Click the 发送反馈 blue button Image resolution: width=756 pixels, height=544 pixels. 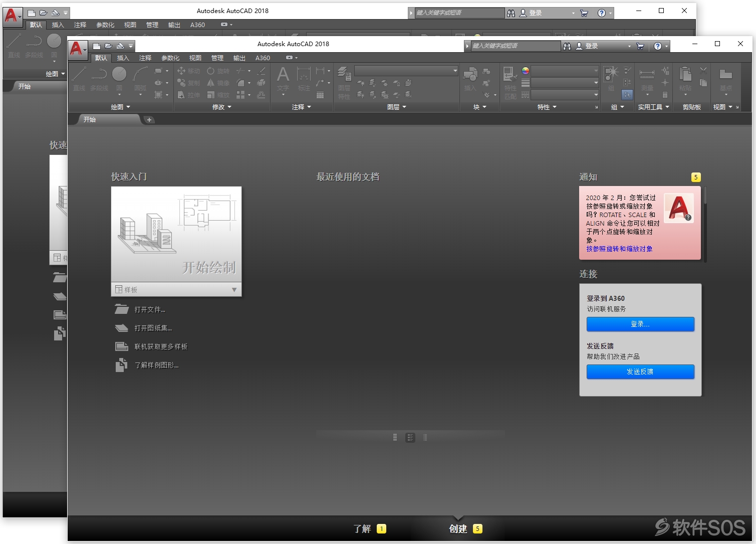pos(640,372)
